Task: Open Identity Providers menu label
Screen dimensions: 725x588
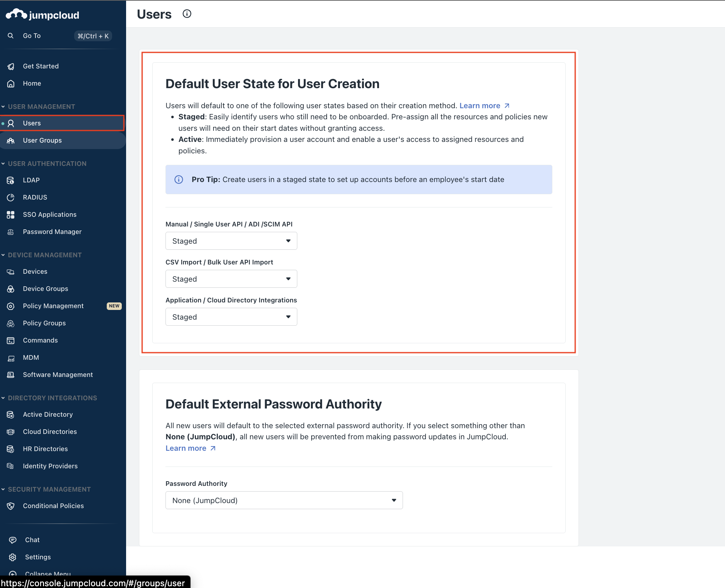Action: [50, 466]
